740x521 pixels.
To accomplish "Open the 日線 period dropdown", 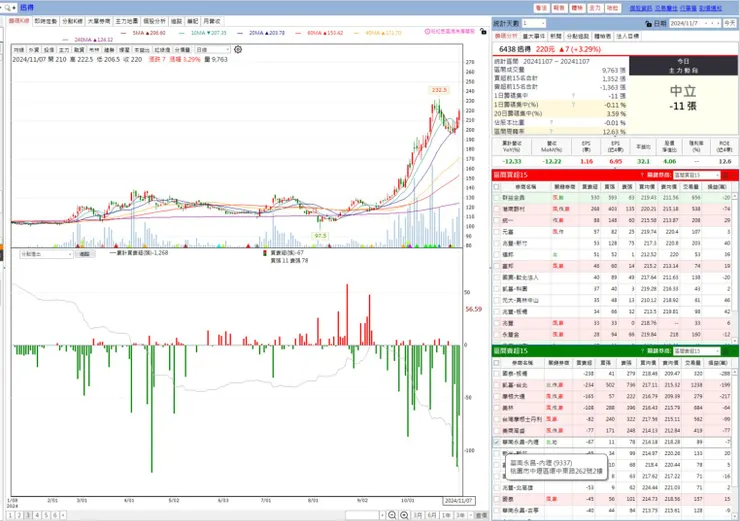I will (x=213, y=50).
